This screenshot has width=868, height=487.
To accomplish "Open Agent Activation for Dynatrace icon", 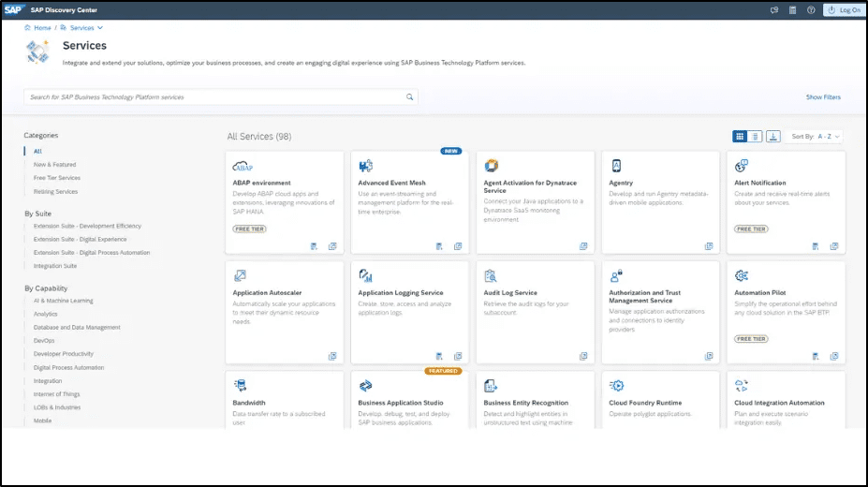I will click(491, 166).
